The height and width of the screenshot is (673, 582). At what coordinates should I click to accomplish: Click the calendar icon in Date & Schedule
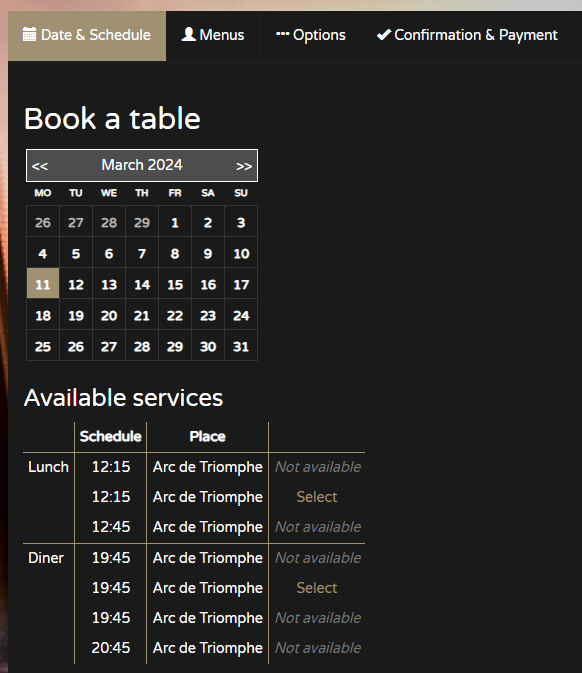pos(29,34)
